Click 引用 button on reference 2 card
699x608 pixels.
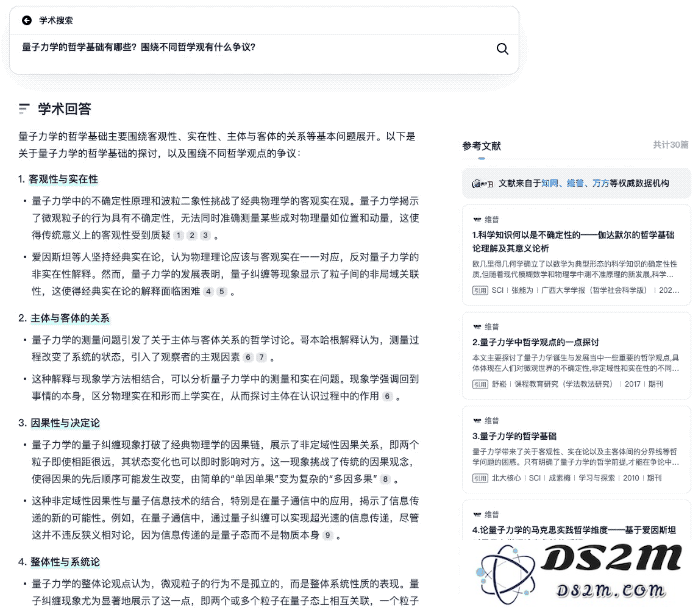pyautogui.click(x=480, y=384)
